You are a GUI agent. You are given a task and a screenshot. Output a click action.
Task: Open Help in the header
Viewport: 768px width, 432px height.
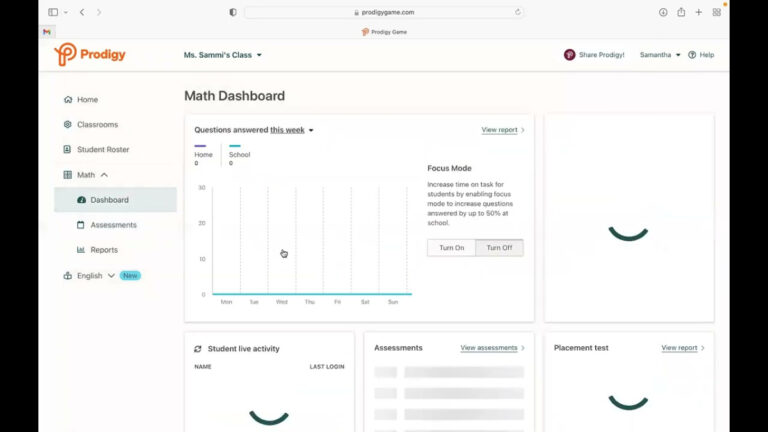[701, 55]
